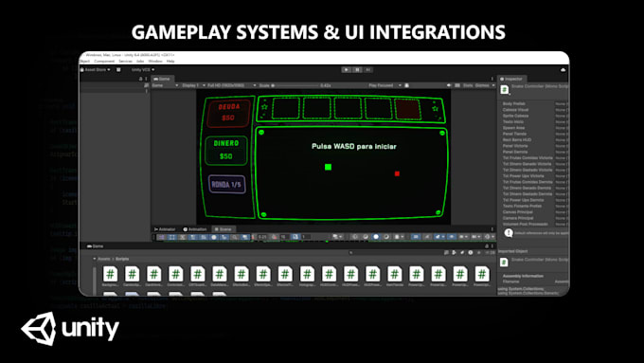Click the Spawn Area None field
644x363 pixels.
coord(562,128)
